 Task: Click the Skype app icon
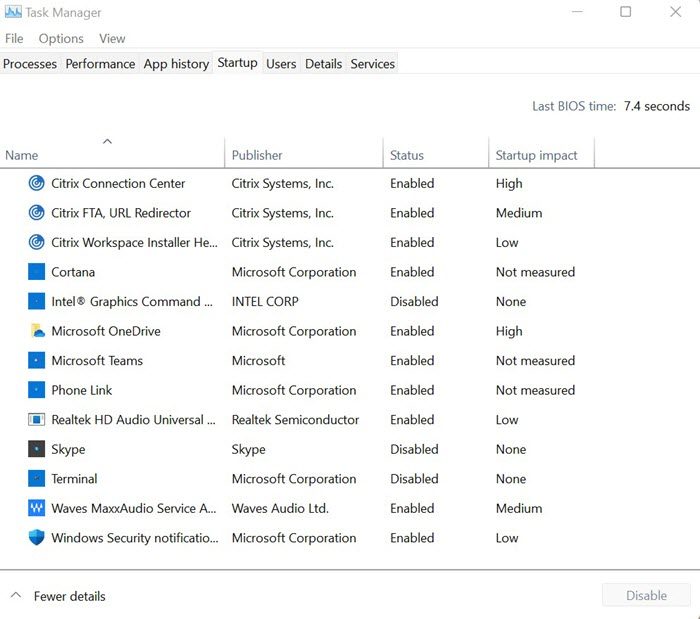click(37, 449)
